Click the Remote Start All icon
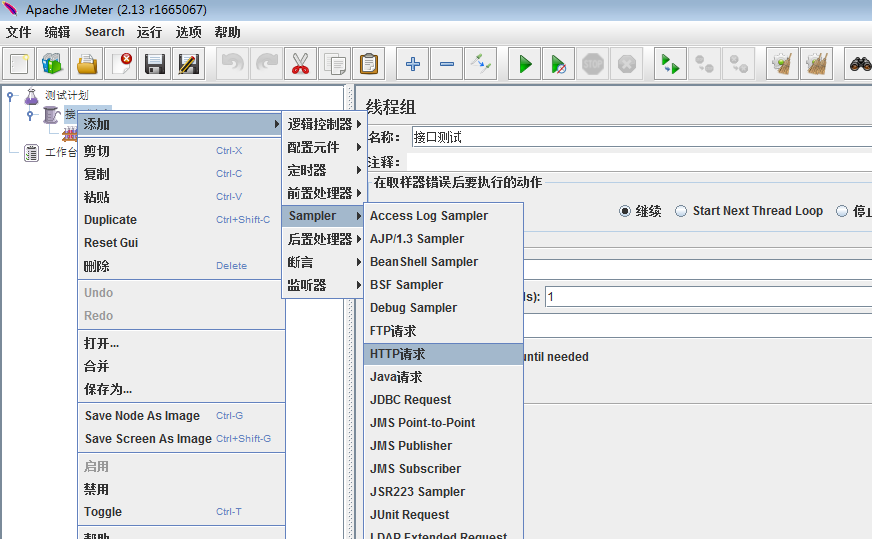Image resolution: width=872 pixels, height=539 pixels. tap(670, 64)
